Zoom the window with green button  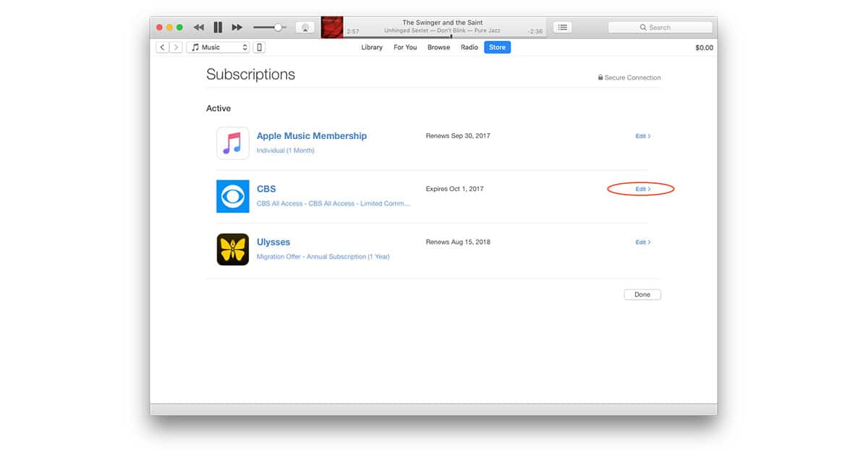pyautogui.click(x=179, y=28)
